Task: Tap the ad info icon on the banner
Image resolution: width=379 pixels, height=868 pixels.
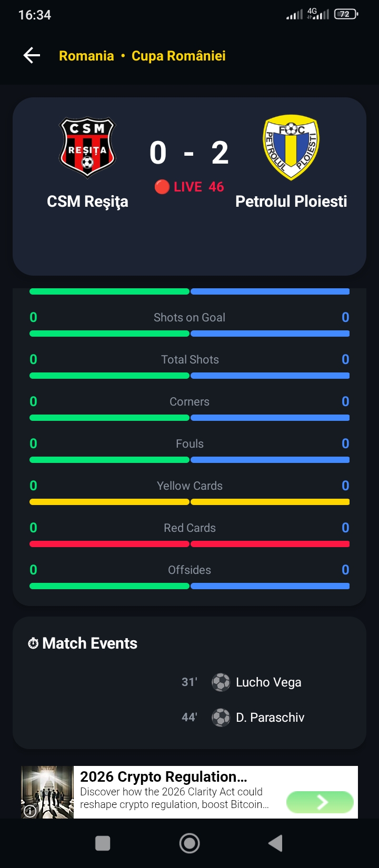Action: pos(31,811)
